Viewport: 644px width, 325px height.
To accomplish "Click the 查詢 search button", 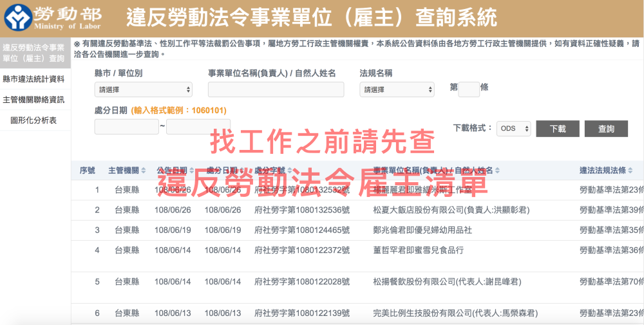I will point(606,129).
